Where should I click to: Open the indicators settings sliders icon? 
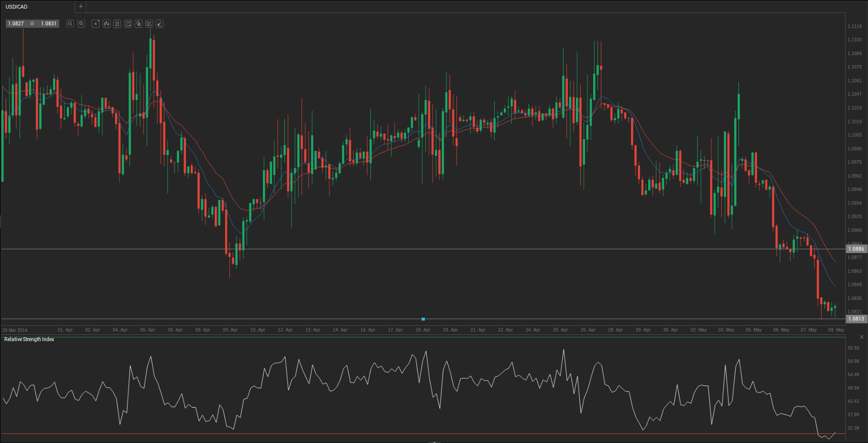click(x=117, y=23)
